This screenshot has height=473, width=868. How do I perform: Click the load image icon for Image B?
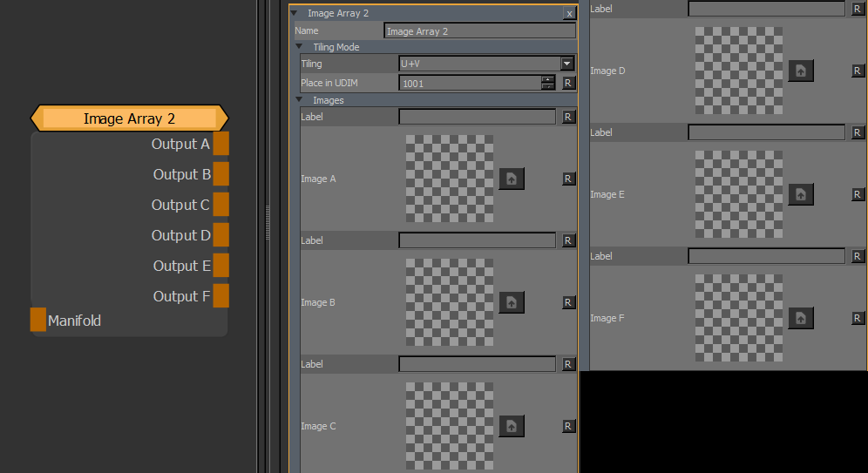pyautogui.click(x=512, y=302)
